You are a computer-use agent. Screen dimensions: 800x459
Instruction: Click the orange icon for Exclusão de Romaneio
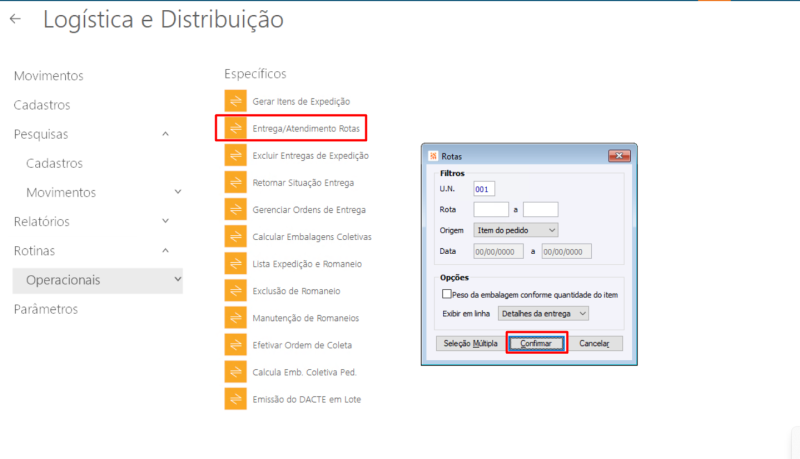pos(235,290)
